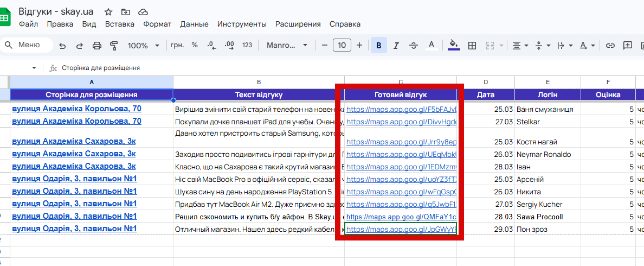The image size is (644, 266).
Task: Open horizontal align dropdown
Action: pos(520,45)
